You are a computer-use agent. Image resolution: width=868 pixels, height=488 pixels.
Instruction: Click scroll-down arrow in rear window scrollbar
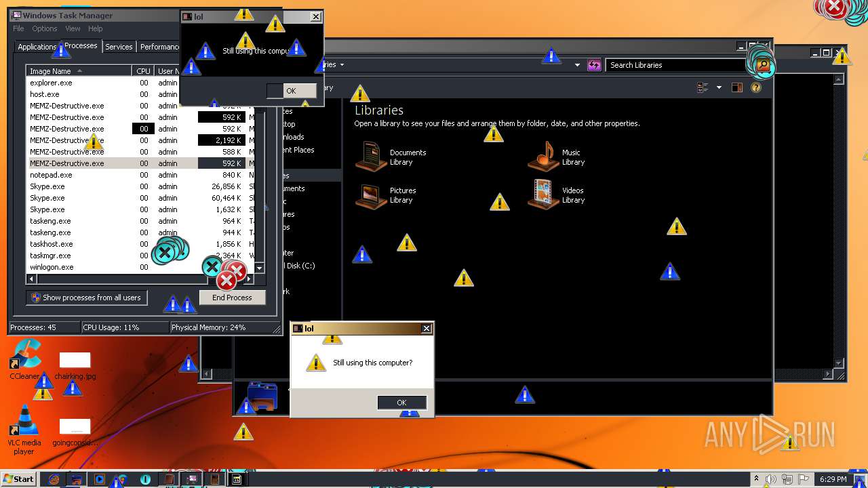839,363
